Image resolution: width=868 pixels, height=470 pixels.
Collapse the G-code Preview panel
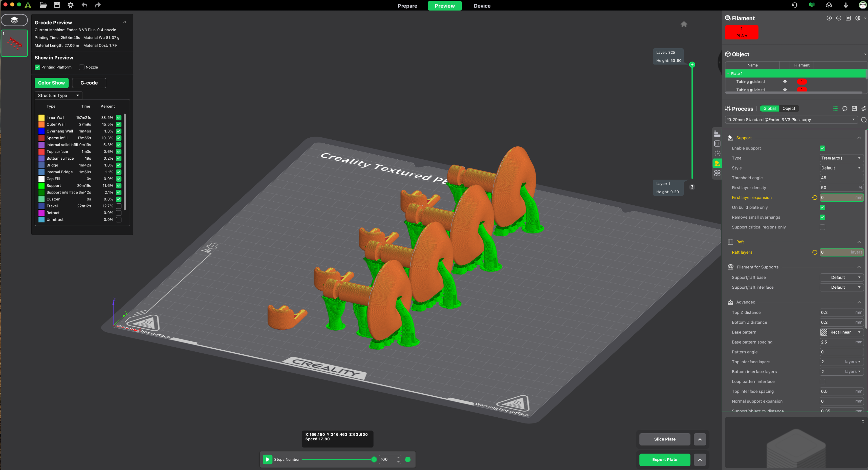125,22
